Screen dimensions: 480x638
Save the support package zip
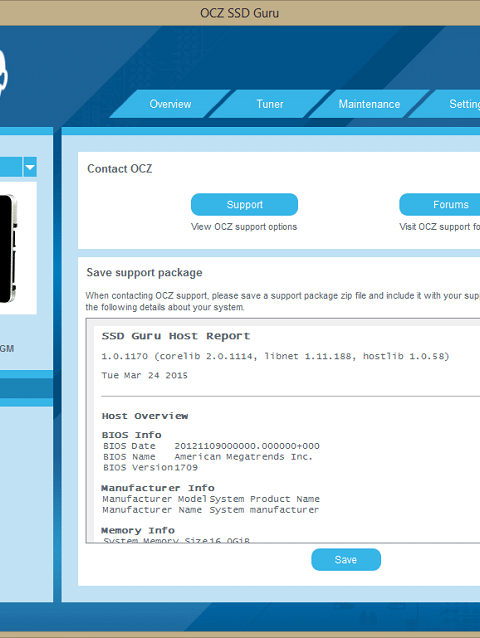point(346,559)
